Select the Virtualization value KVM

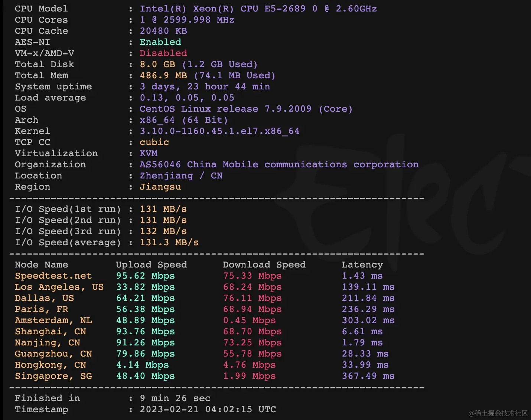tap(149, 153)
